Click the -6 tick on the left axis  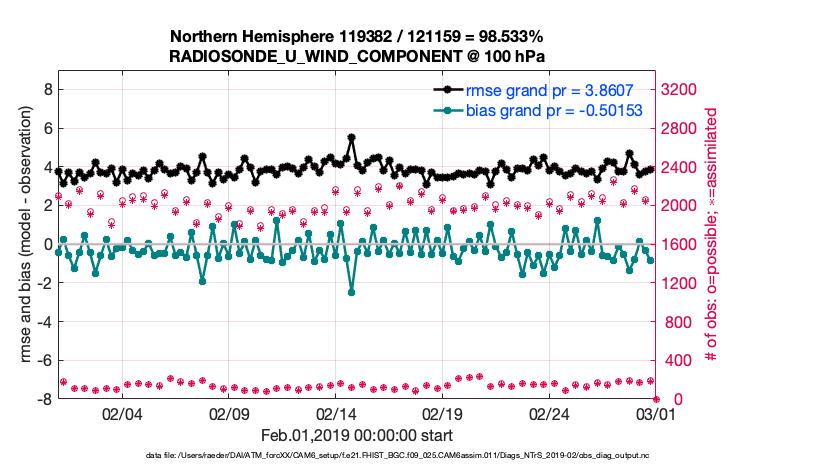43,361
